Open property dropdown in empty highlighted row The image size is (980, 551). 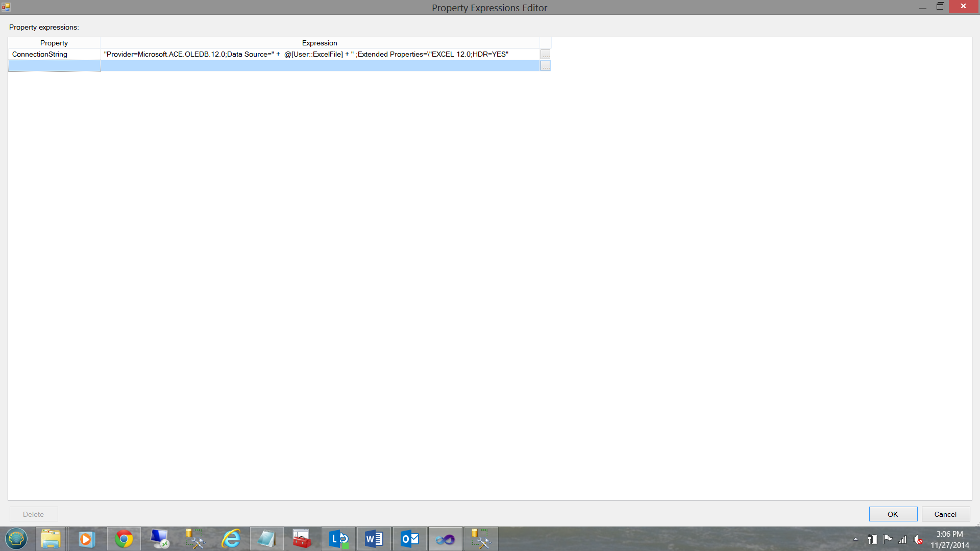pos(54,66)
